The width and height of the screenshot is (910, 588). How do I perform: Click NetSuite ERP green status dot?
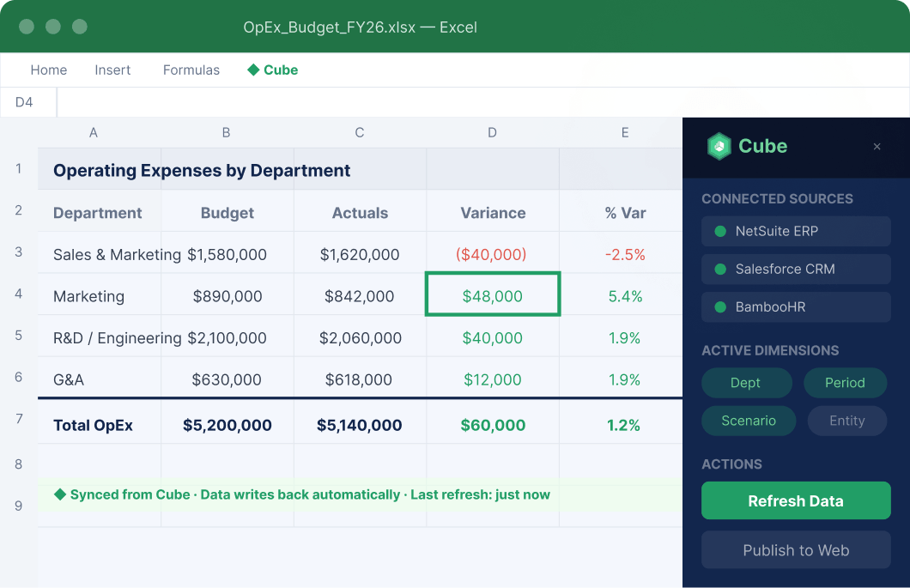coord(720,232)
